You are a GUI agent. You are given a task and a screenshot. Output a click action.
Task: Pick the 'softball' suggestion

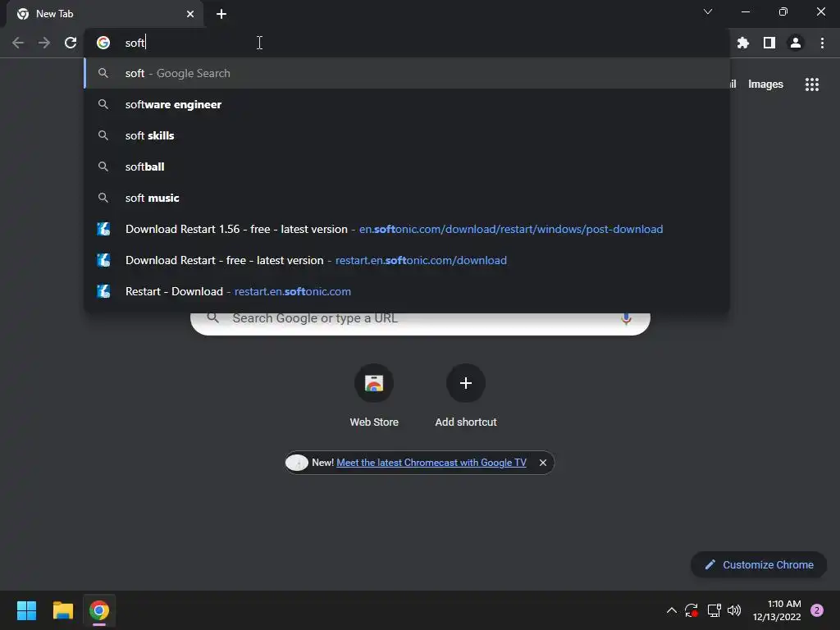[x=407, y=167]
